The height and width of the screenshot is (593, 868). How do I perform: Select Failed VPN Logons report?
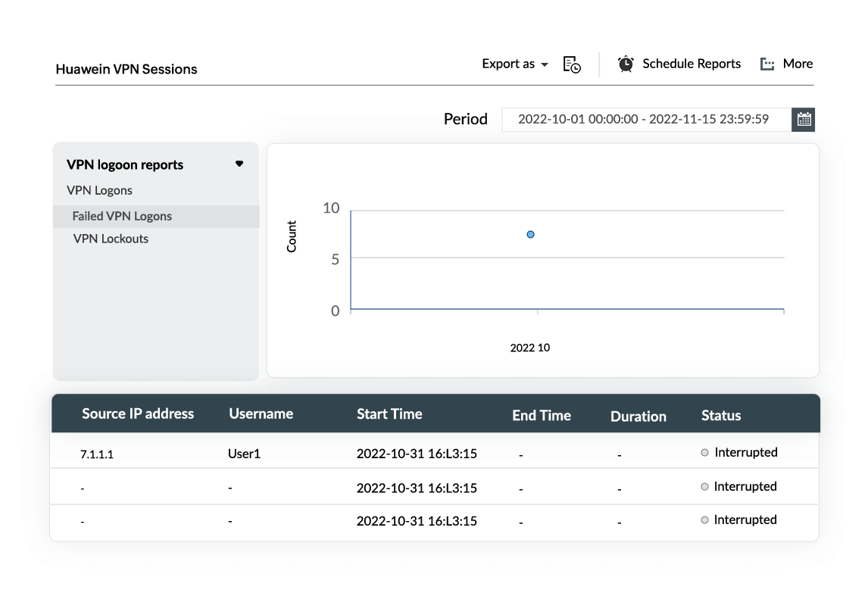[122, 216]
